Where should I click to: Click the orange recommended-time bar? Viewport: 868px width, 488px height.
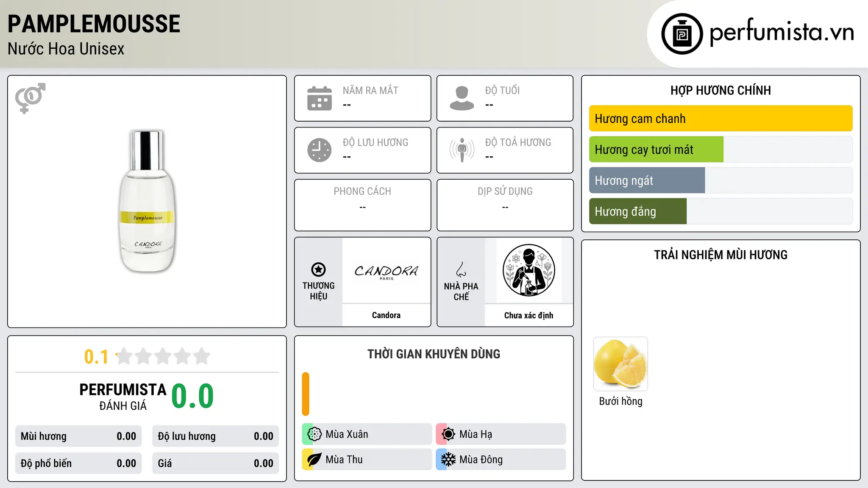pyautogui.click(x=306, y=394)
